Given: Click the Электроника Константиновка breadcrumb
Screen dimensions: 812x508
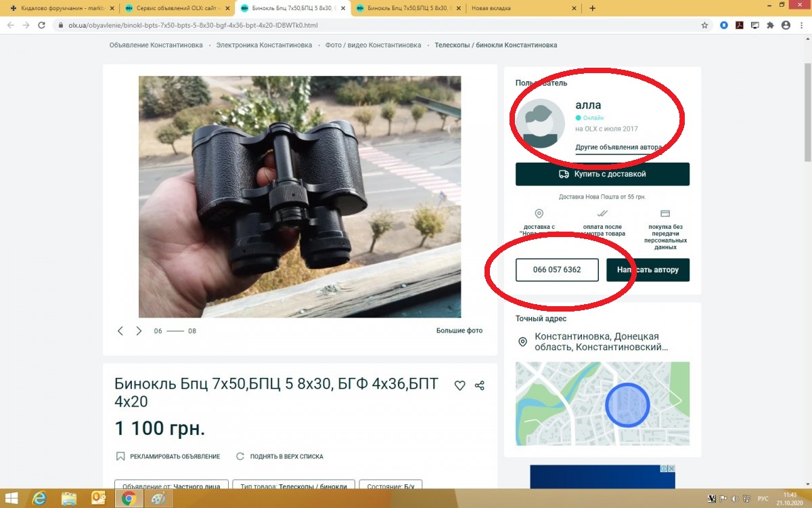Looking at the screenshot, I should pos(264,45).
